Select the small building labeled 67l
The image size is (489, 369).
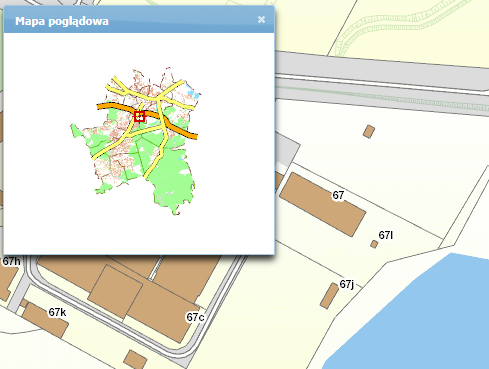(374, 244)
